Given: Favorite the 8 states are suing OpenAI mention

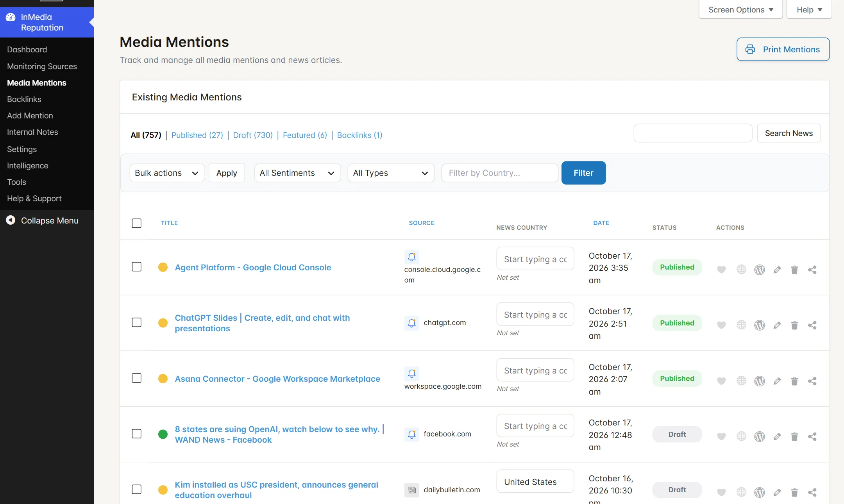Looking at the screenshot, I should pos(721,436).
